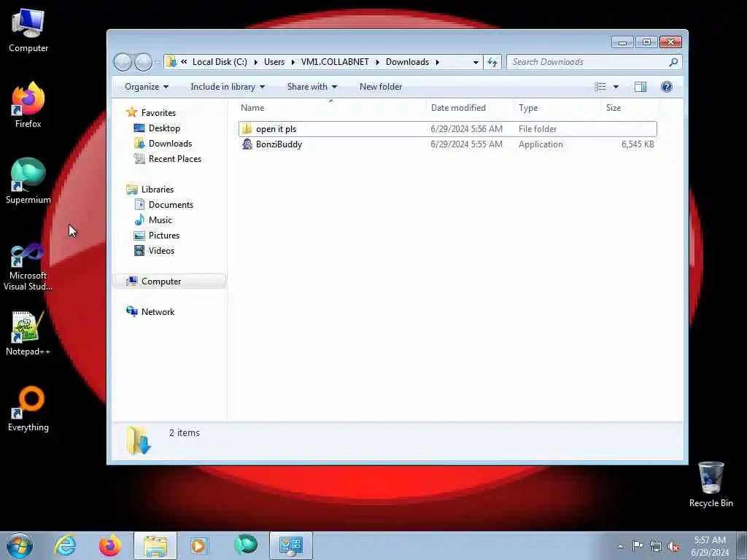Click the network tray icon
This screenshot has width=747, height=560.
coord(656,546)
